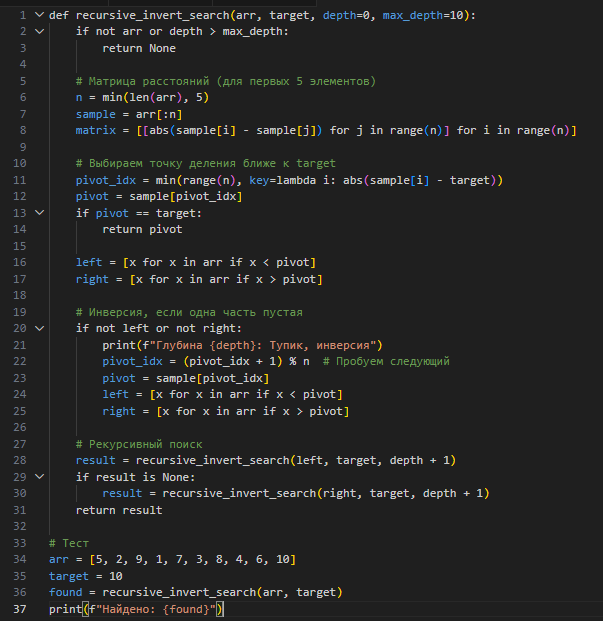Collapse the 'if result is None' block
Image resolution: width=603 pixels, height=621 pixels.
[x=39, y=477]
